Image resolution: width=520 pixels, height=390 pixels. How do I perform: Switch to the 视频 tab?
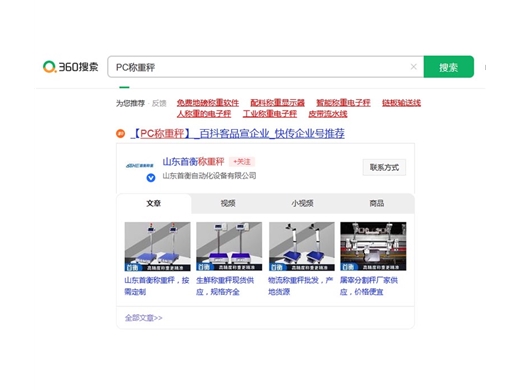228,203
